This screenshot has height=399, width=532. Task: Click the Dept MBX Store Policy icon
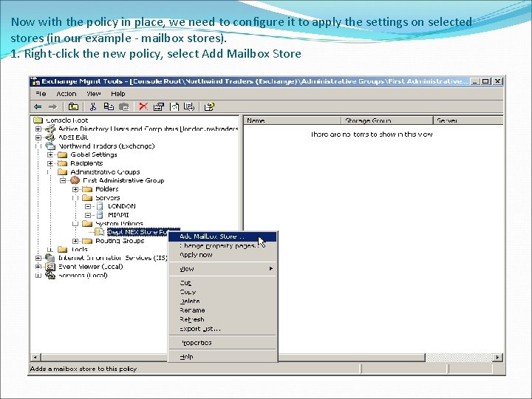100,232
